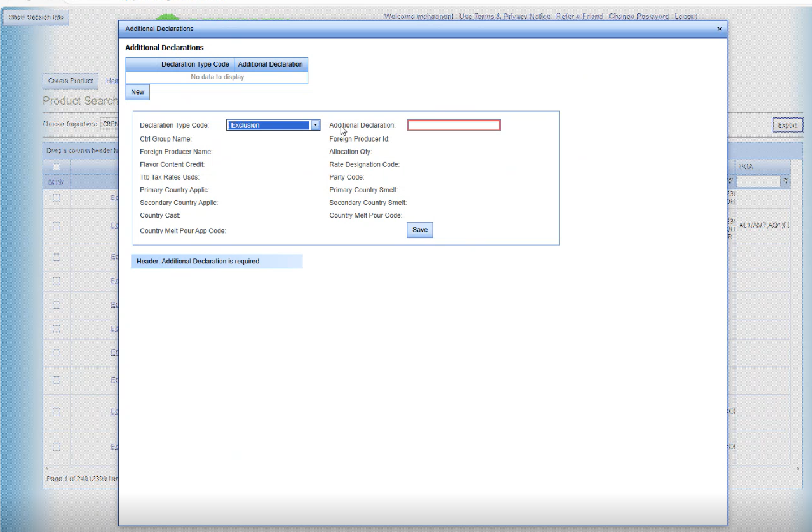Sort by the PGA column header
The image size is (812, 532).
tap(745, 166)
